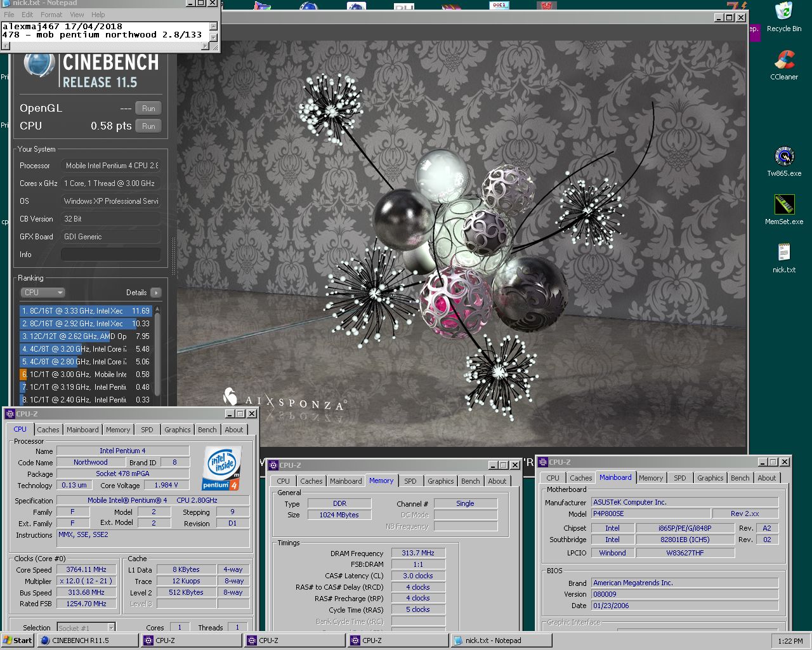Select CPU tab in CPU-Z Memory window

(x=284, y=481)
